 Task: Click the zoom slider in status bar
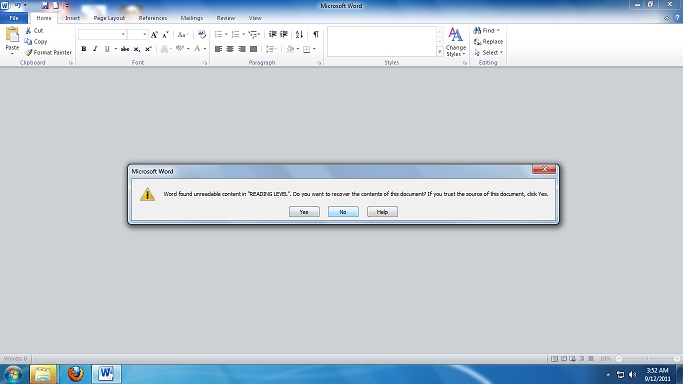point(648,358)
